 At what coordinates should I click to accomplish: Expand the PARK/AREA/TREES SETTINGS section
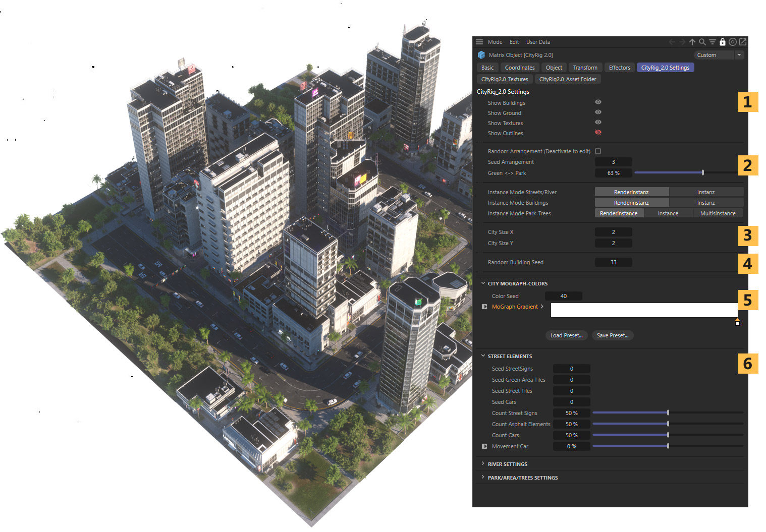click(x=483, y=477)
